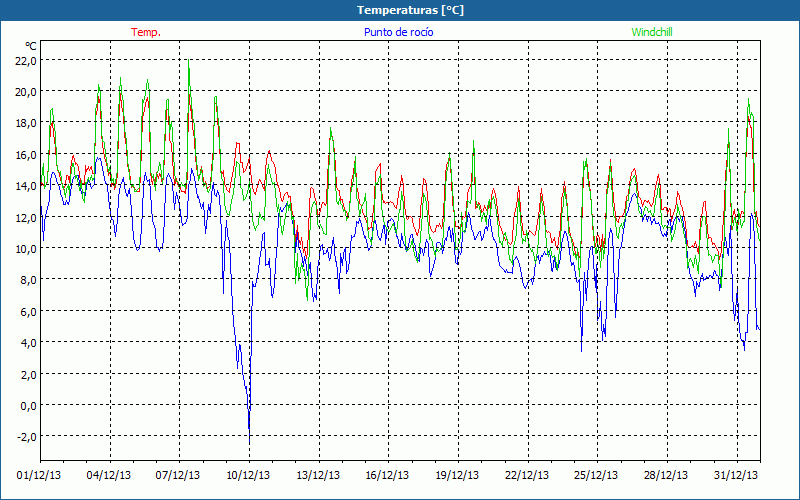
Task: Click the '°C' axis unit label
Action: (x=31, y=46)
